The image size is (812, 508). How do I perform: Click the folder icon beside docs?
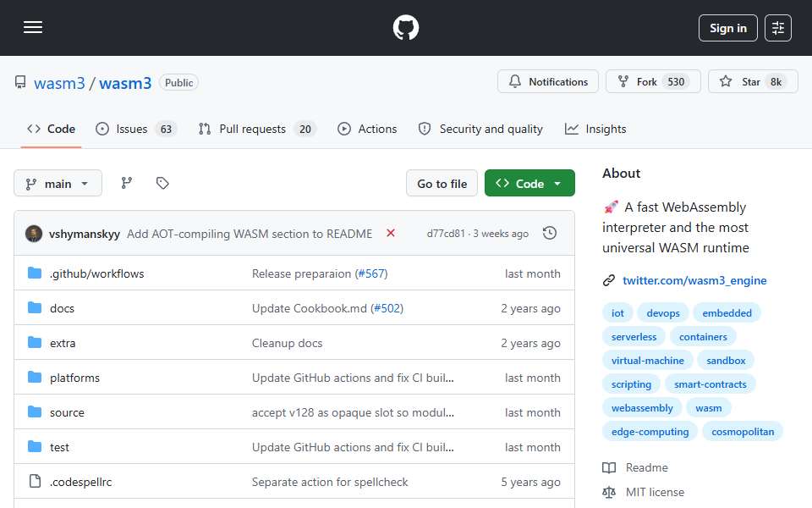[x=35, y=308]
